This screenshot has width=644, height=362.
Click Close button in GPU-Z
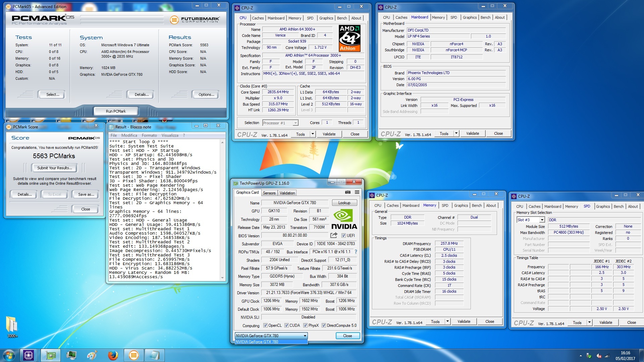click(x=347, y=336)
